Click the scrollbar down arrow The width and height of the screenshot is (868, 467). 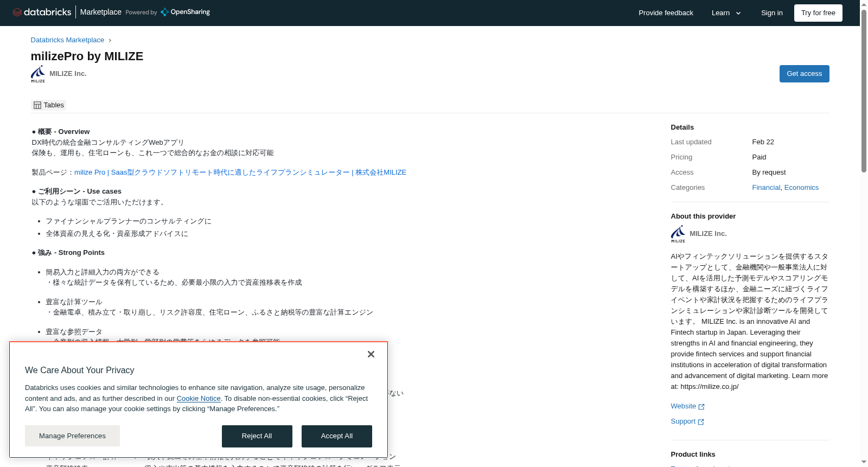coord(864,462)
